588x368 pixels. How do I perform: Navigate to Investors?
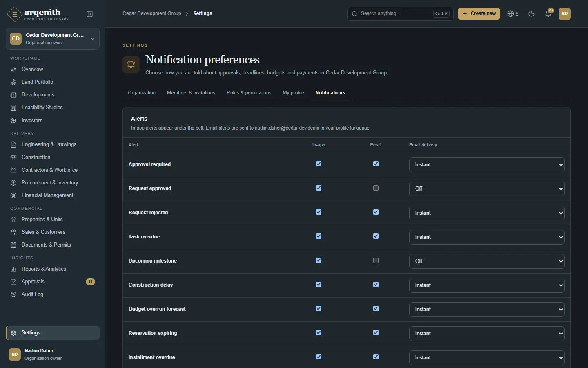coord(53,121)
